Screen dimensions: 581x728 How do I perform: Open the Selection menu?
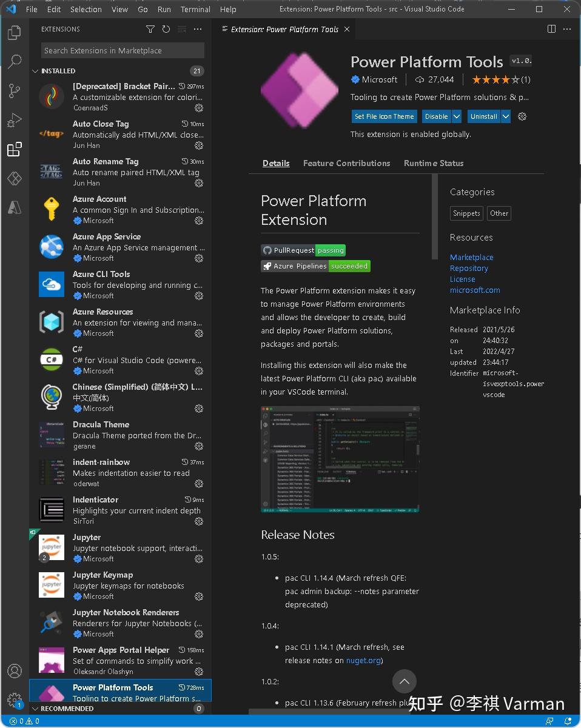[x=86, y=9]
